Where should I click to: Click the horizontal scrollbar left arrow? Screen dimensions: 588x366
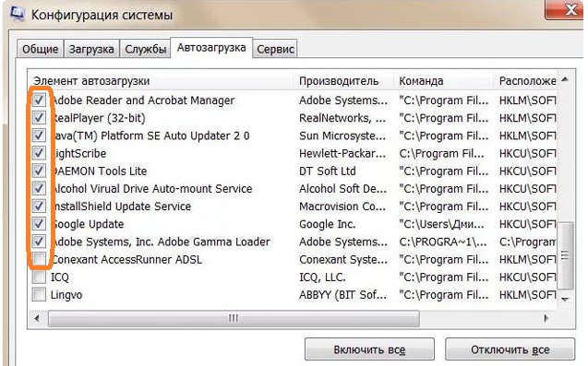click(37, 318)
